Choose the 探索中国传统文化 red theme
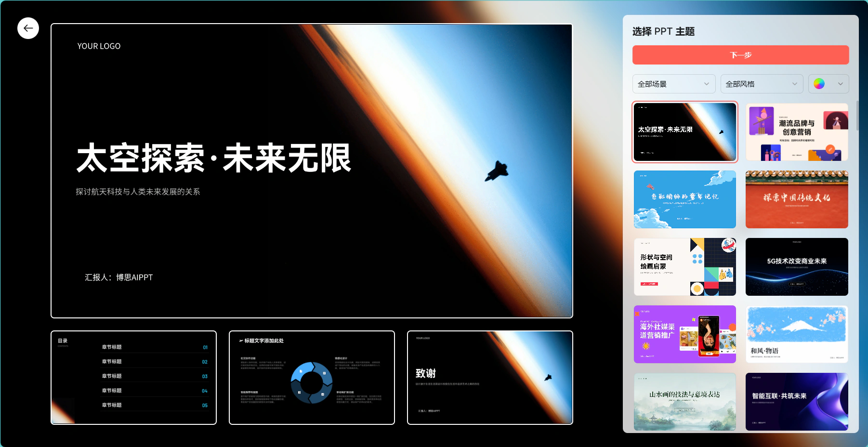Screen dimensions: 868x447 797,199
